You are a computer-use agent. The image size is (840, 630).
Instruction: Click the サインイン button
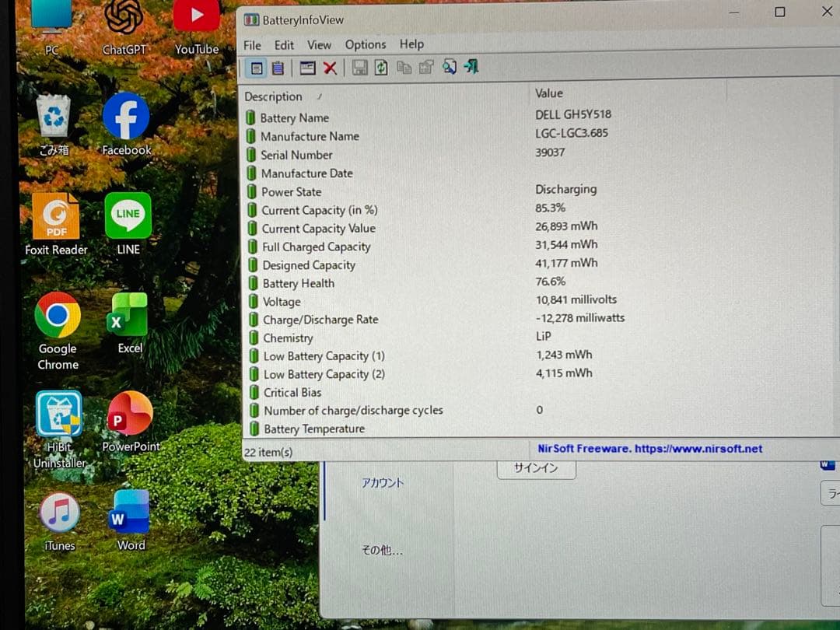[536, 467]
